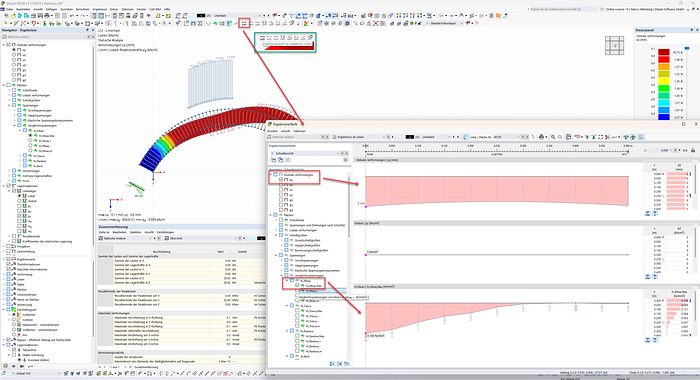Toggle Lagerreaktionen checkbox in Navigator

8,186
